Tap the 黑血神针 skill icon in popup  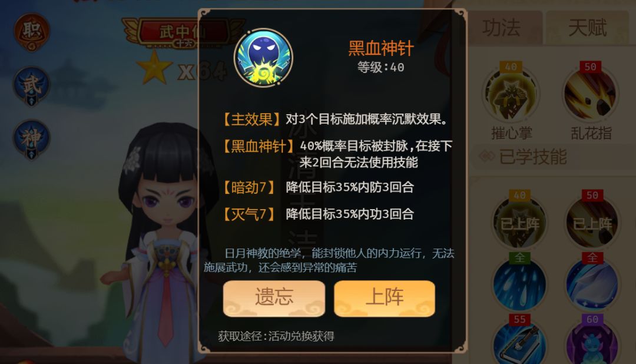tap(264, 58)
